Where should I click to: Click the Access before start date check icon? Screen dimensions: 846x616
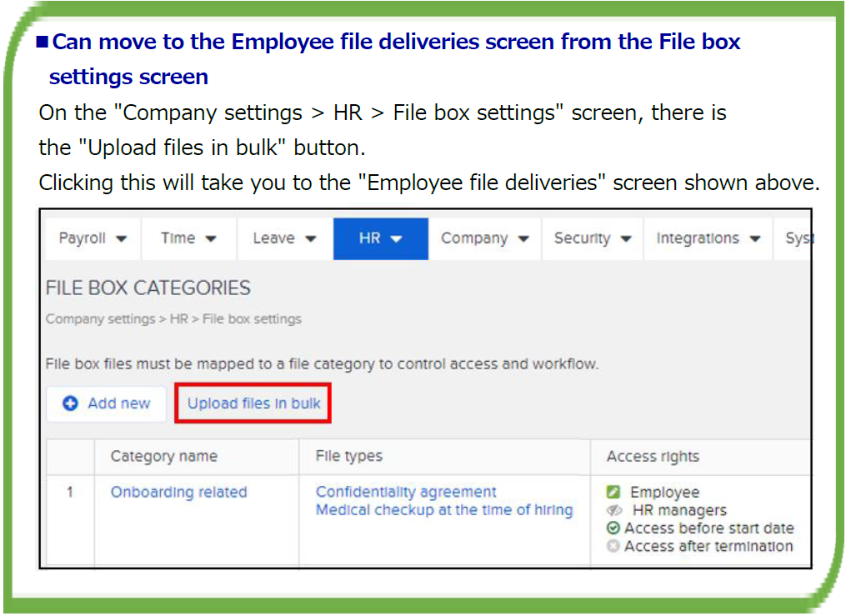click(x=613, y=528)
